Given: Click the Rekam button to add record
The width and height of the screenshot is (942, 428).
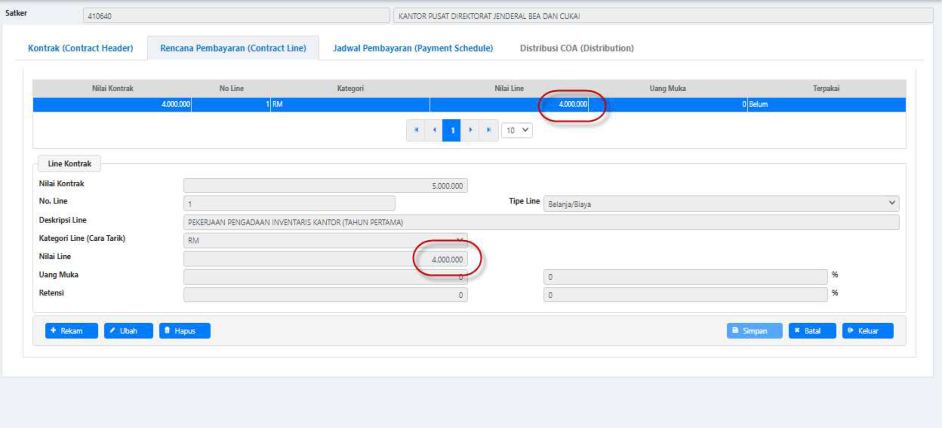Looking at the screenshot, I should coord(71,331).
